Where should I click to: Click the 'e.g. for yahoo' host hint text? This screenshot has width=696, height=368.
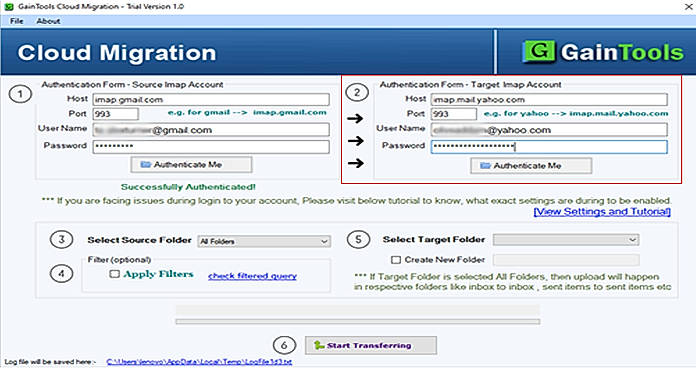[576, 114]
